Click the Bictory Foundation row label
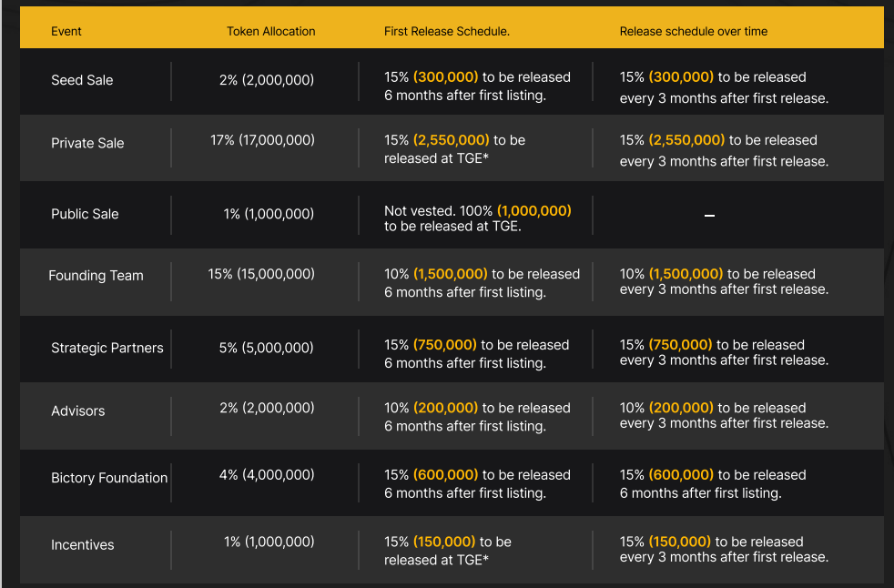The image size is (894, 588). pyautogui.click(x=108, y=478)
